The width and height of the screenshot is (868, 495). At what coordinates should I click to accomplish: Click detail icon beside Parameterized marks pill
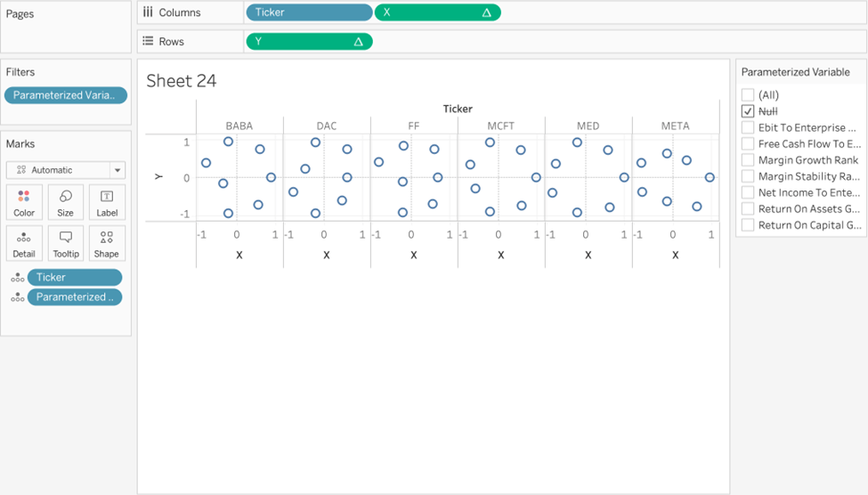pyautogui.click(x=18, y=297)
